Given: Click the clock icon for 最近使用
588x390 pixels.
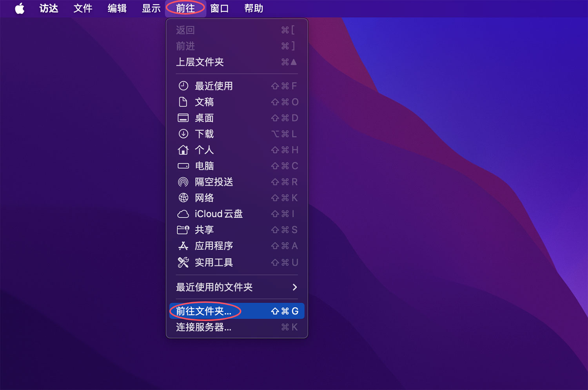Looking at the screenshot, I should (x=183, y=86).
